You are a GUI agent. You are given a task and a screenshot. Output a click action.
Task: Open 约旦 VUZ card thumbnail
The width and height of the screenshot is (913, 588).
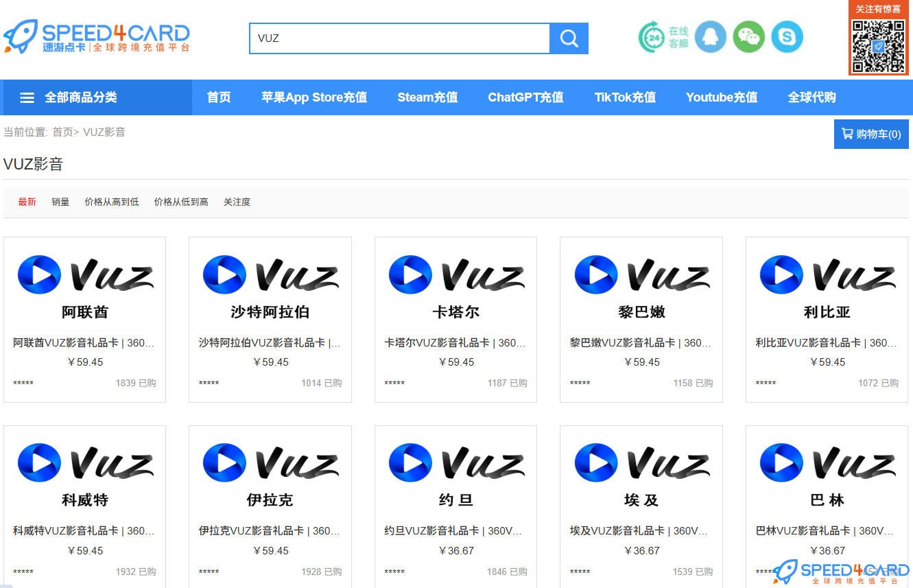tap(456, 474)
